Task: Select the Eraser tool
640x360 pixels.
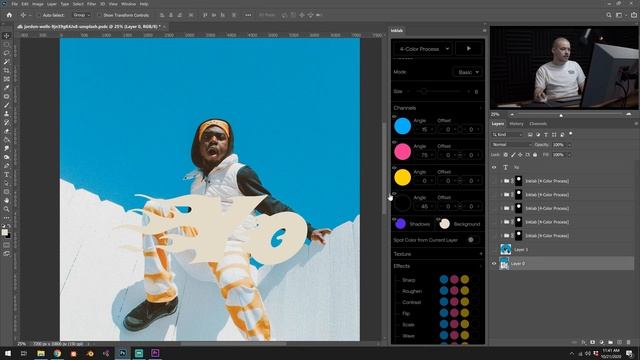Action: click(x=6, y=131)
